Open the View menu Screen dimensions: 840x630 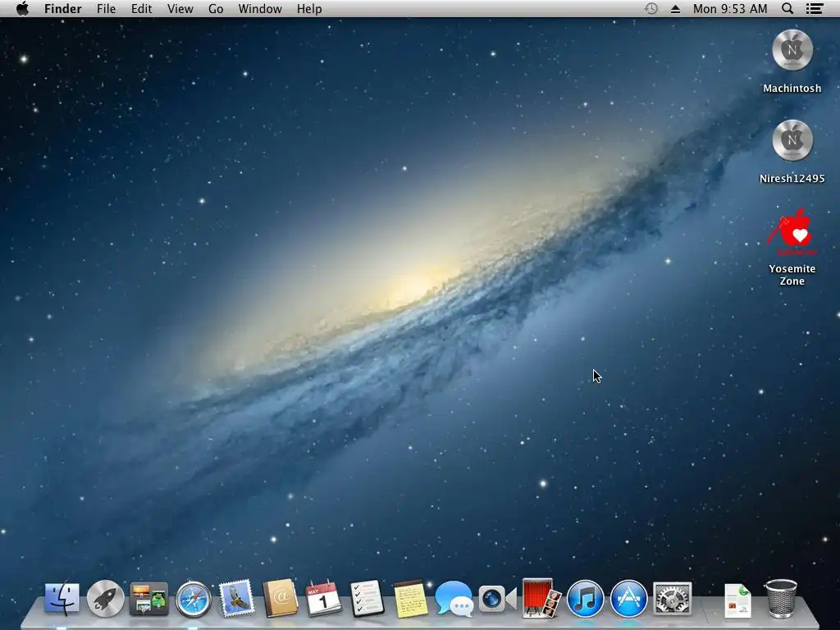[x=180, y=8]
